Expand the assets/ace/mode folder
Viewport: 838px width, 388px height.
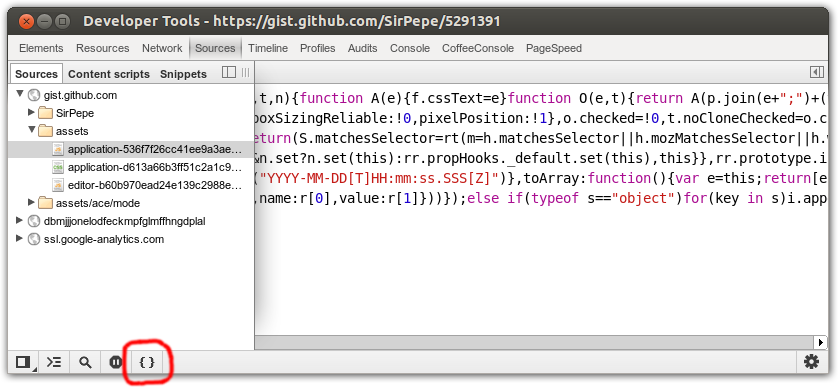tap(32, 203)
